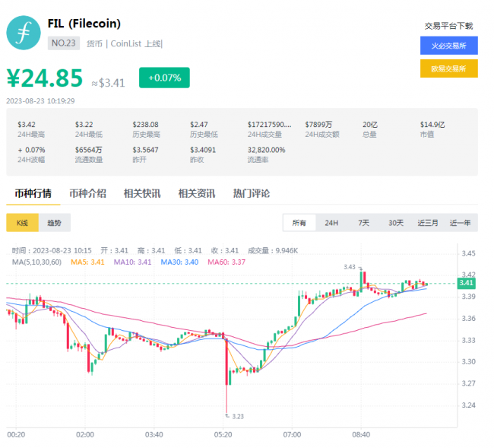Click the NO.23 rank badge
This screenshot has width=494, height=448.
(64, 43)
